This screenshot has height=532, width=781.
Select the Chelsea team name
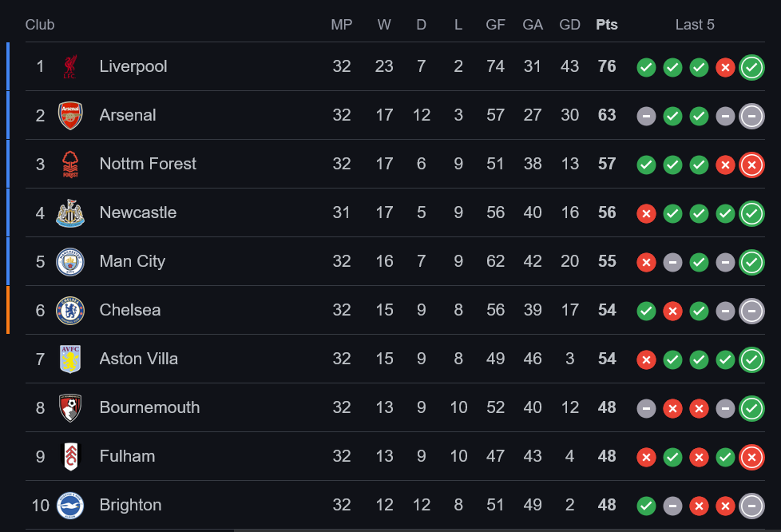coord(130,310)
